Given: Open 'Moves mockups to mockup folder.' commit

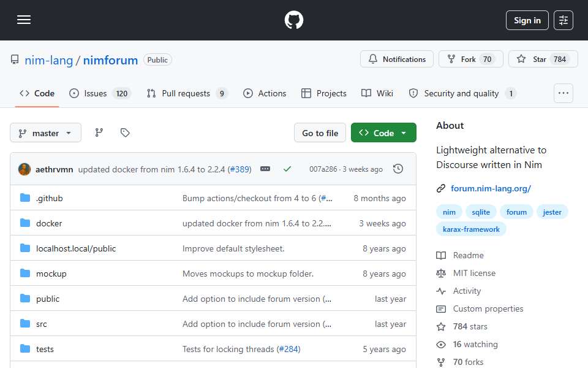Looking at the screenshot, I should coord(248,274).
